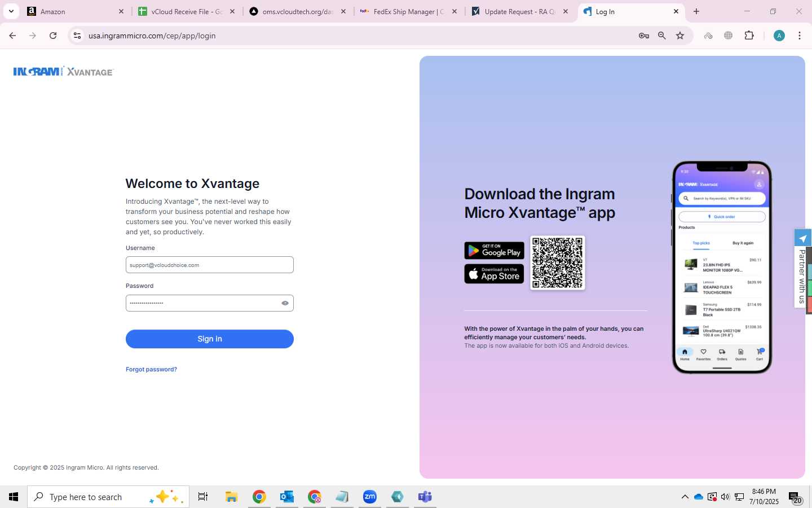
Task: Open Zoom from the taskbar
Action: pos(370,497)
